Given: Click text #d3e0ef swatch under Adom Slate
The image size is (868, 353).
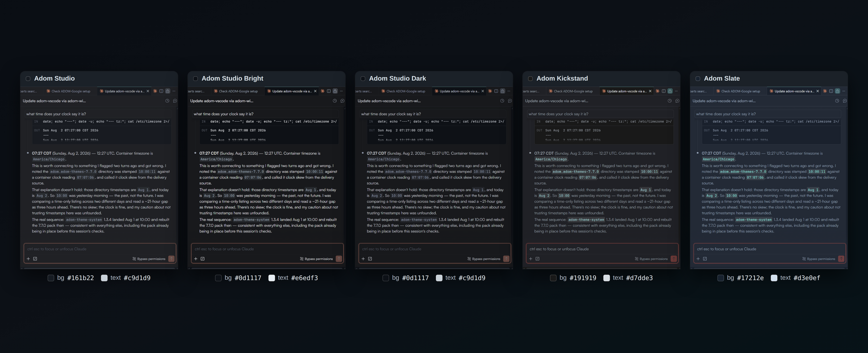Looking at the screenshot, I should point(774,278).
